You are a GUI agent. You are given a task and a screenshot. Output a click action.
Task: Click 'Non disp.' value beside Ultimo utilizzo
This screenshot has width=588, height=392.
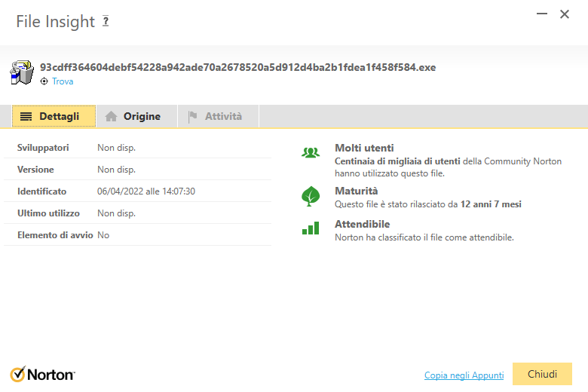(x=117, y=213)
